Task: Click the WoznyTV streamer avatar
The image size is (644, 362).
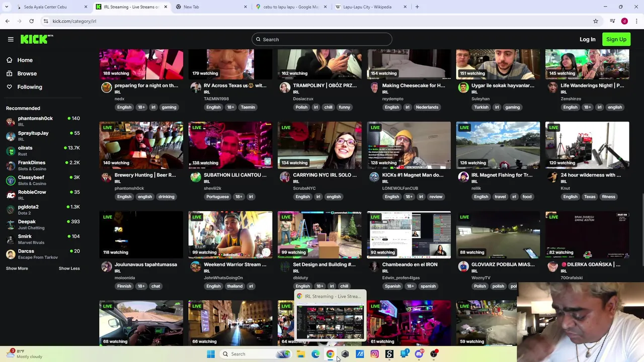Action: coord(463,266)
